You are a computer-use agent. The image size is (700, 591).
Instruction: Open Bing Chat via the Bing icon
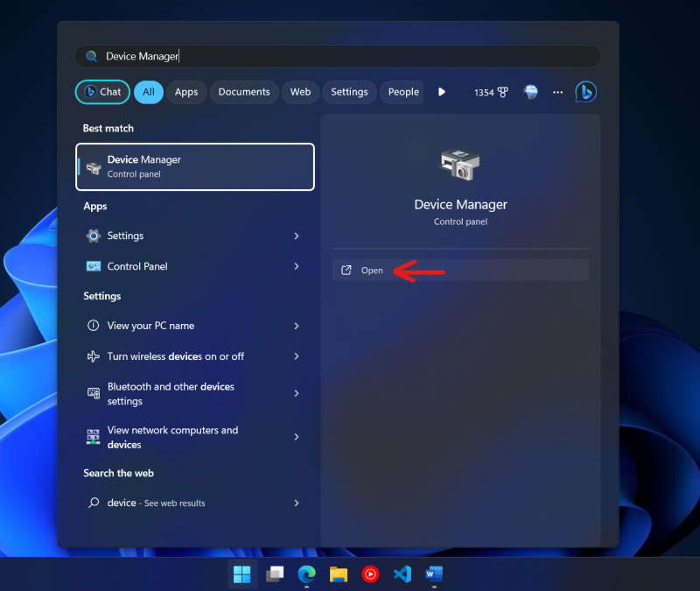click(x=585, y=92)
